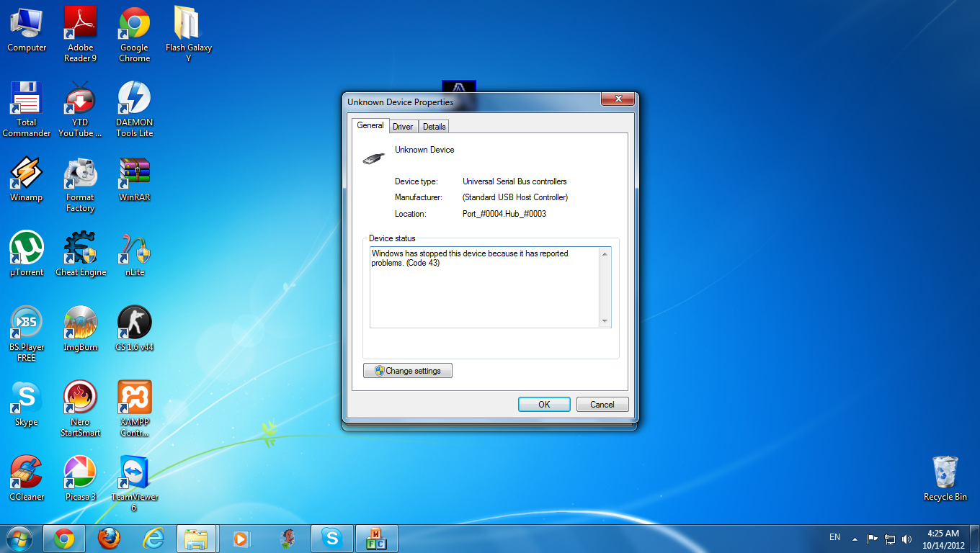The width and height of the screenshot is (980, 553).
Task: Select the Winamp desktop shortcut
Action: click(x=27, y=180)
